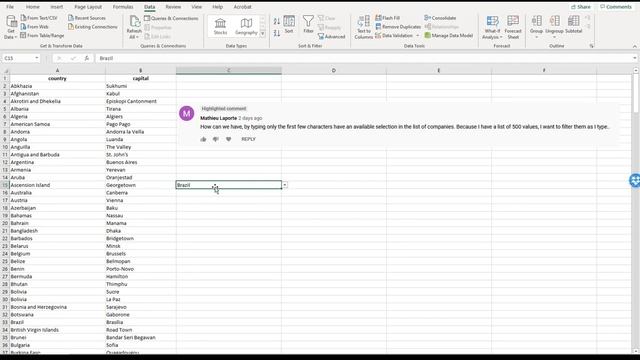Viewport: 640px width, 360px height.
Task: Open the Comments pane
Action: (616, 7)
